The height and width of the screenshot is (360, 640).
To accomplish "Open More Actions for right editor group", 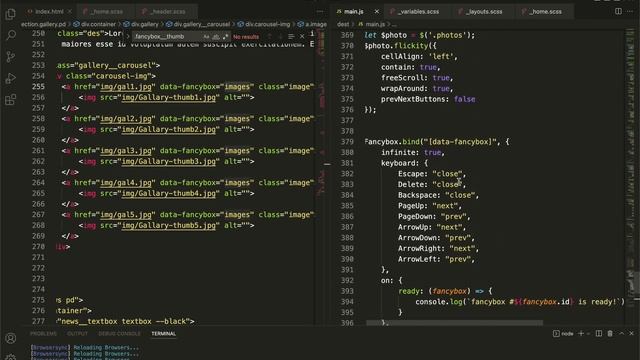I will 630,11.
